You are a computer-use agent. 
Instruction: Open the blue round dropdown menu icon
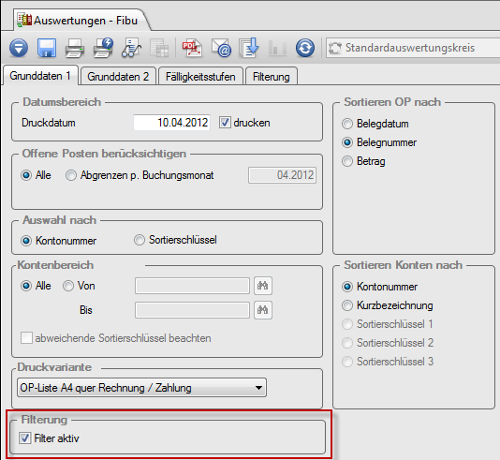(19, 48)
